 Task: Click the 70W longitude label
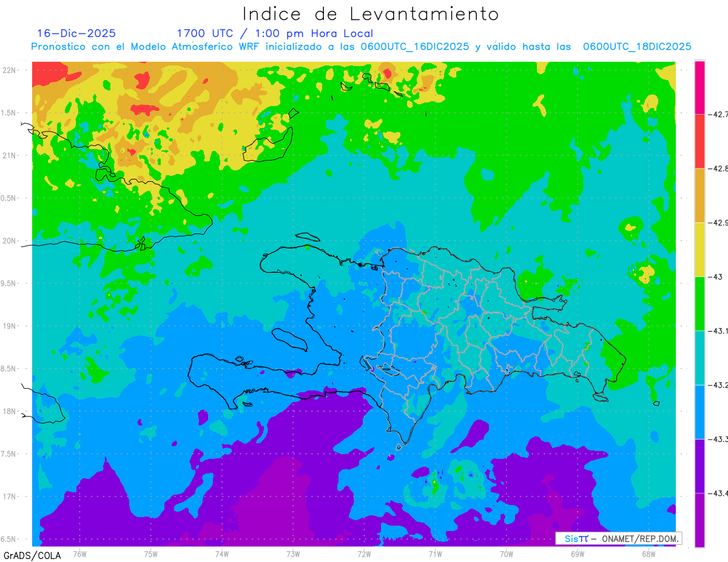(507, 553)
